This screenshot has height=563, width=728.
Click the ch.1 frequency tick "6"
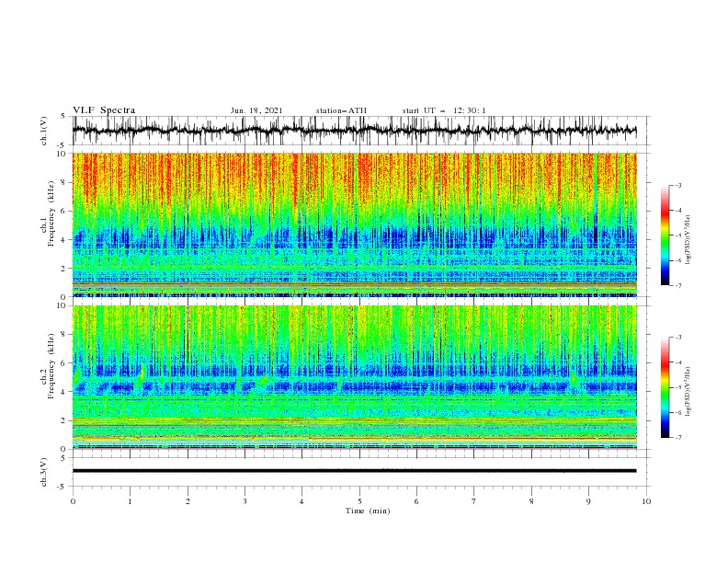pyautogui.click(x=64, y=211)
